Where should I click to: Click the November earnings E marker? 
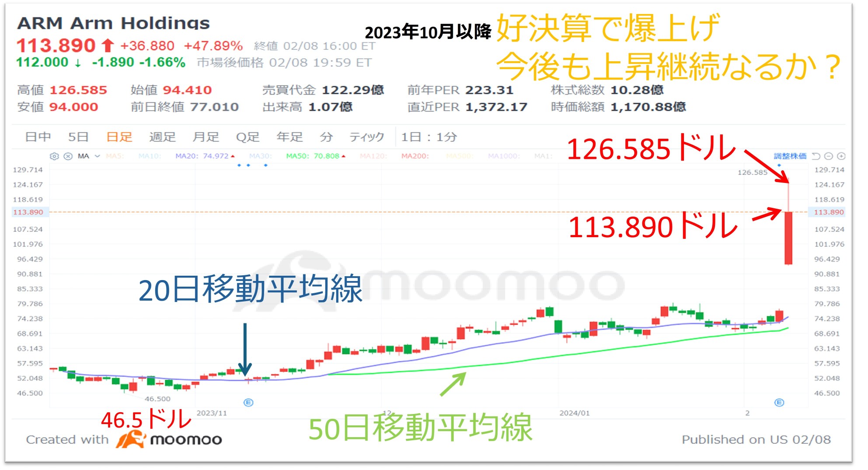click(248, 403)
